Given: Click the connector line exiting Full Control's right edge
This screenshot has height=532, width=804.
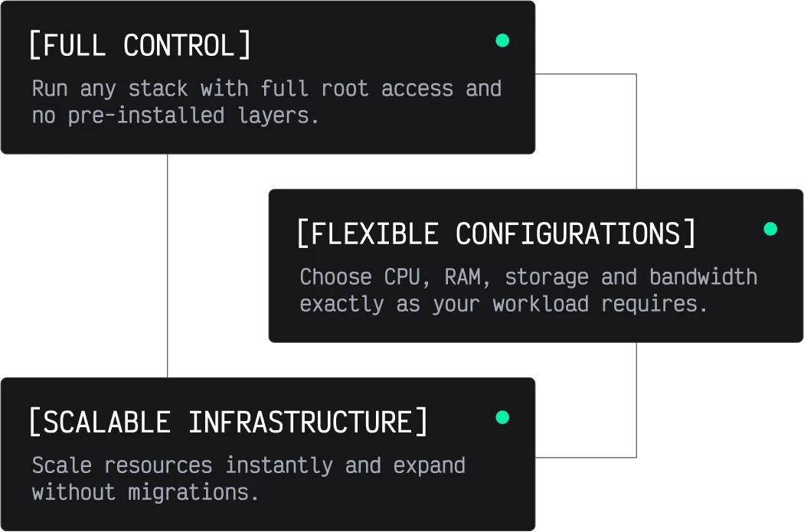Looking at the screenshot, I should tap(586, 76).
